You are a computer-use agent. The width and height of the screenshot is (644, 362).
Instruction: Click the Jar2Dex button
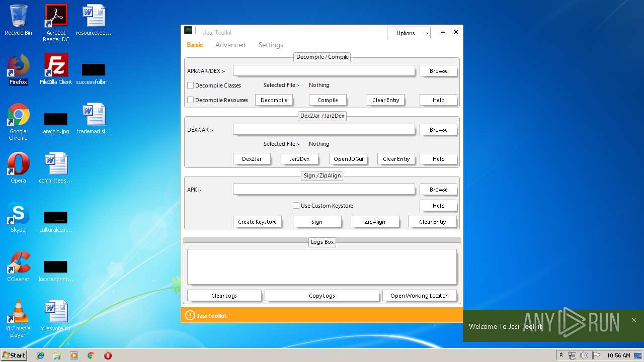point(299,159)
